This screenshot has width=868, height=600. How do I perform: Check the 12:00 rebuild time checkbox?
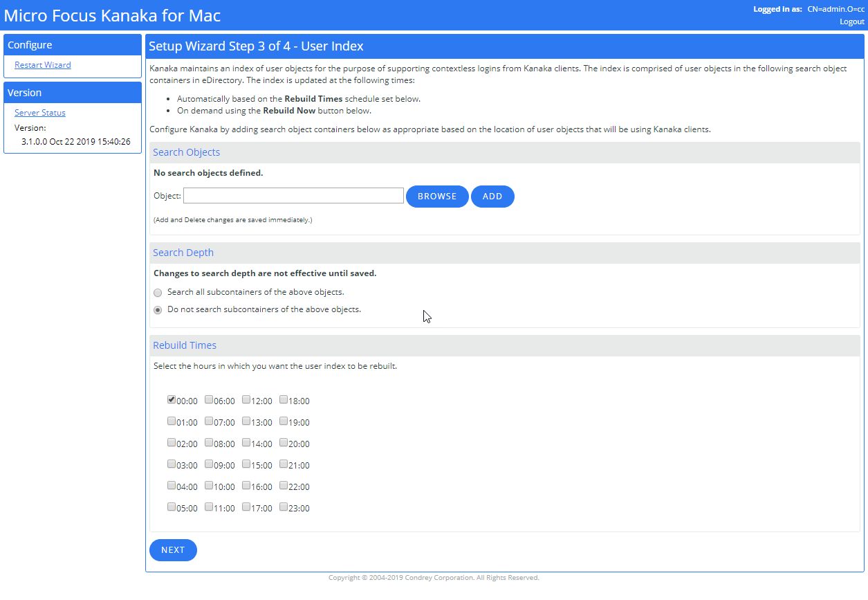pyautogui.click(x=246, y=399)
